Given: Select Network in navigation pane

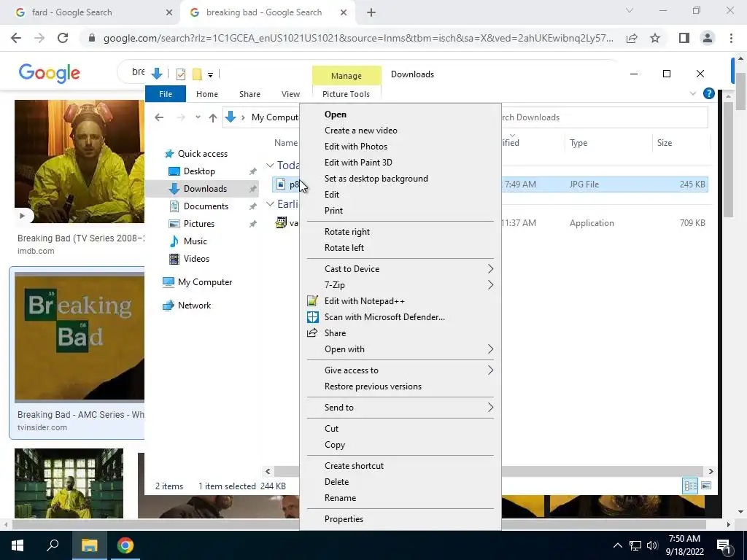Looking at the screenshot, I should pos(194,306).
